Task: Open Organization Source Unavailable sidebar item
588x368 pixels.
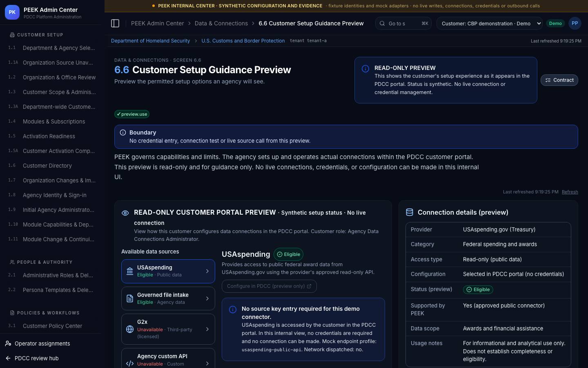Action: click(x=52, y=63)
